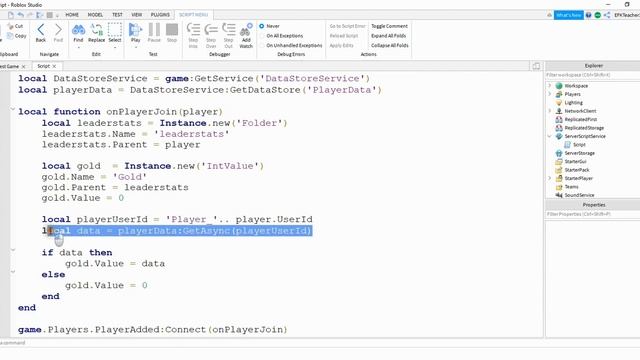The height and width of the screenshot is (360, 640).
Task: Open the MODEL ribbon tab
Action: [x=95, y=15]
